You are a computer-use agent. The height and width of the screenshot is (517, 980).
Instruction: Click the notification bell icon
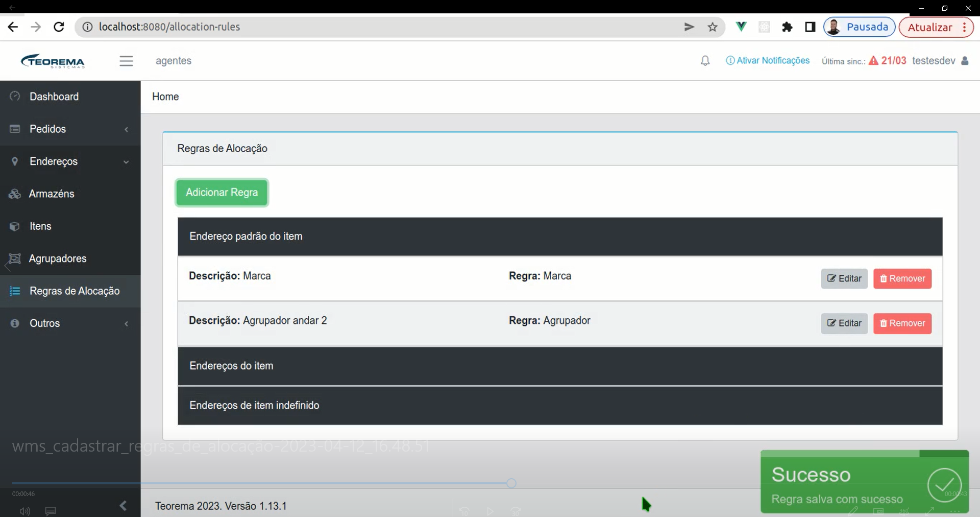point(705,61)
